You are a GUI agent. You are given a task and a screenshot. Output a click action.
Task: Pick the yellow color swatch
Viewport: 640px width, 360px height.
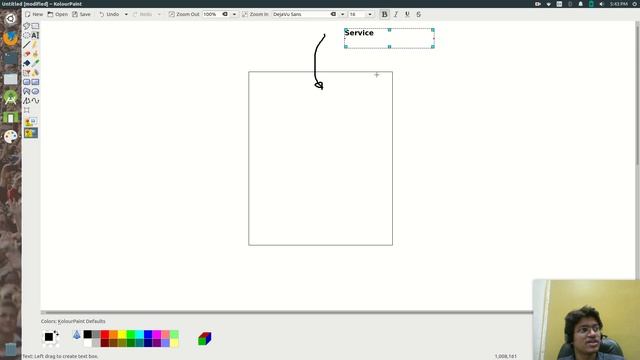coord(122,335)
